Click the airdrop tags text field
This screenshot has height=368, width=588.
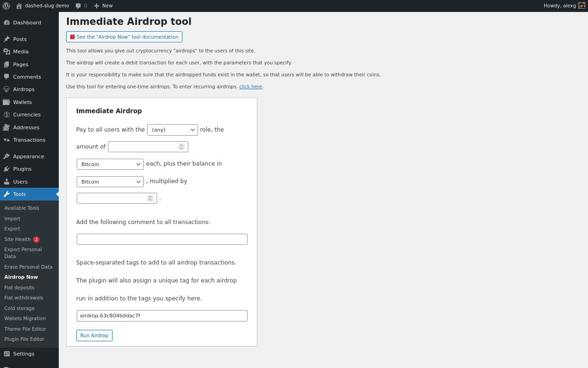pos(162,316)
